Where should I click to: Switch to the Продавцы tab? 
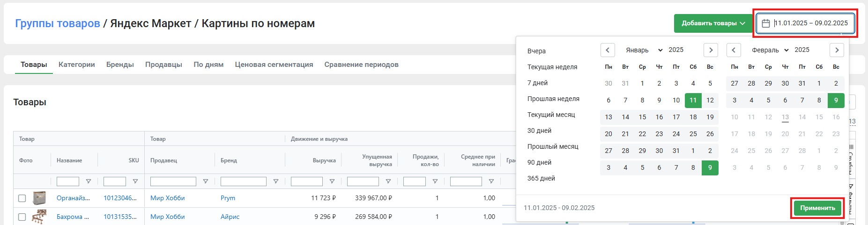point(163,65)
